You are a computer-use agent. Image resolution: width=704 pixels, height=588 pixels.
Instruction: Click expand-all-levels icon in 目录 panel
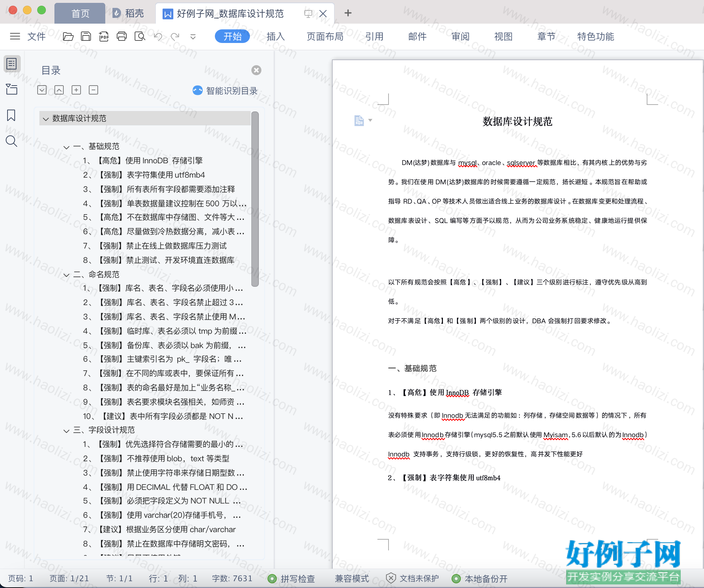[x=42, y=90]
